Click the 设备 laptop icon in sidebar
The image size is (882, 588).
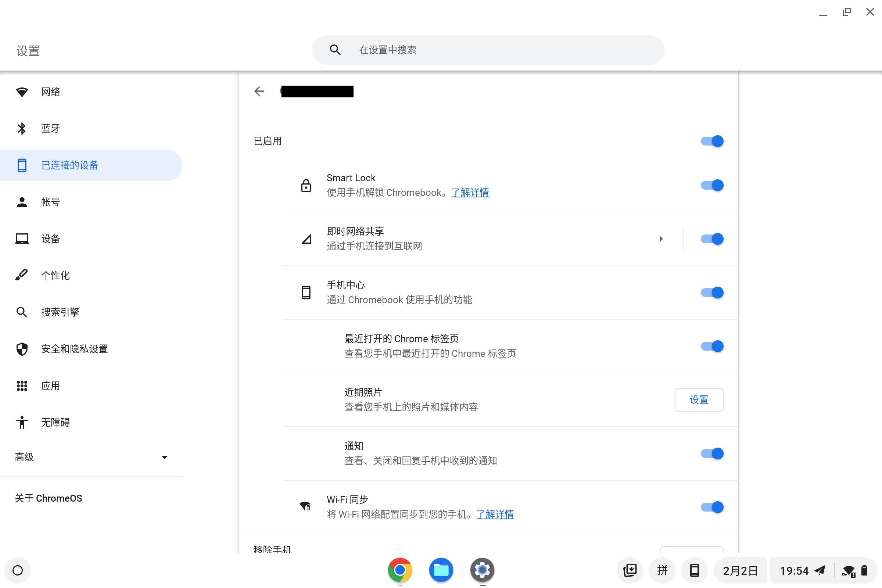(x=22, y=239)
